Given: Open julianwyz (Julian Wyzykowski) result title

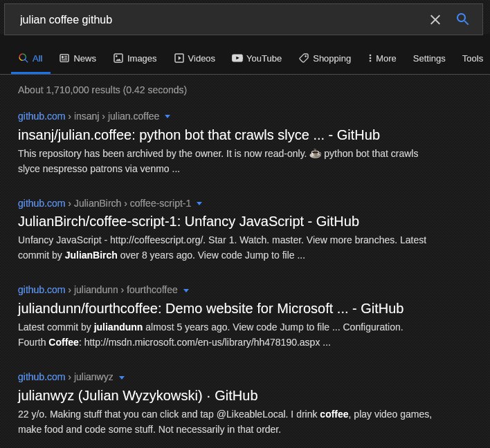Looking at the screenshot, I should [x=138, y=395].
